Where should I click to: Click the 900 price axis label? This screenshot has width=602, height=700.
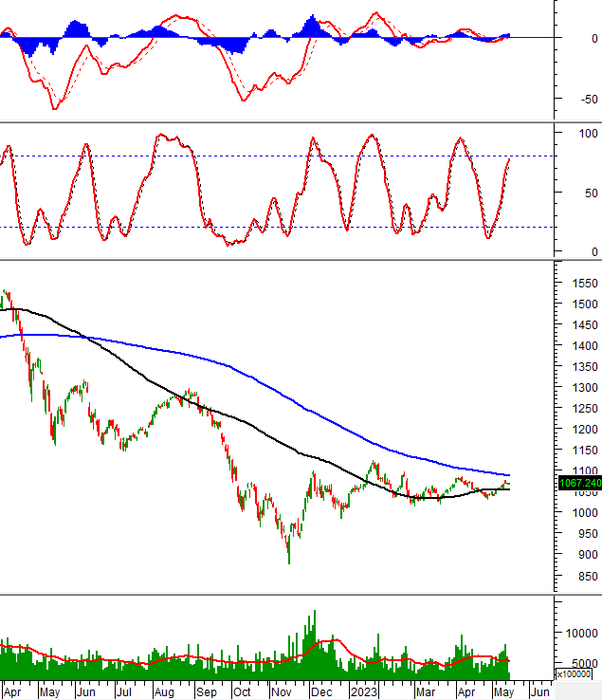click(588, 555)
